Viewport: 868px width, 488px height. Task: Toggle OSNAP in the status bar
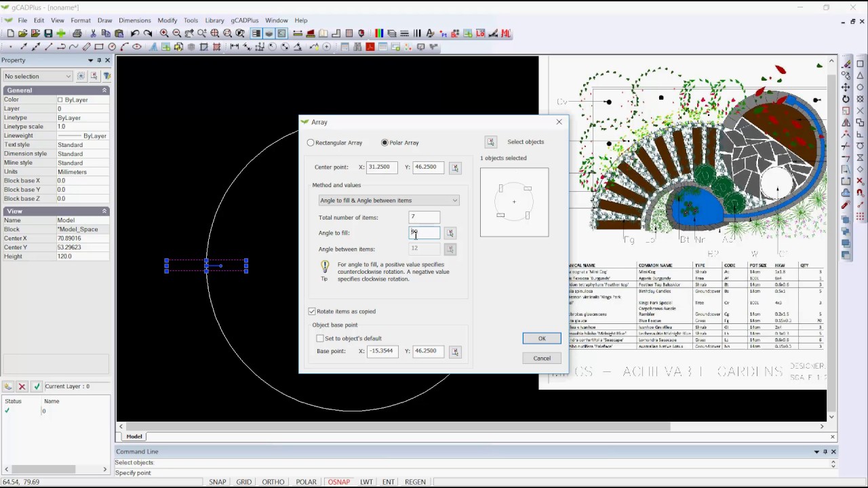(x=338, y=482)
